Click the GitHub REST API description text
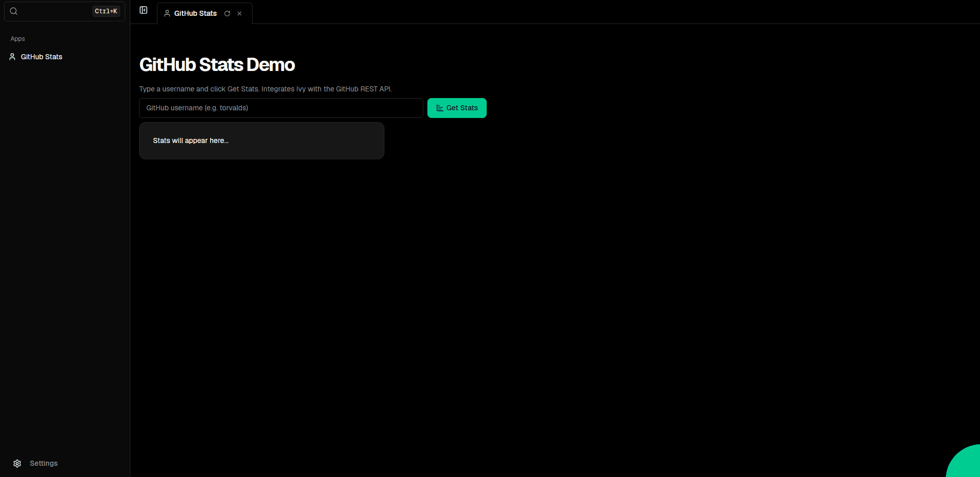This screenshot has height=477, width=980. point(265,88)
